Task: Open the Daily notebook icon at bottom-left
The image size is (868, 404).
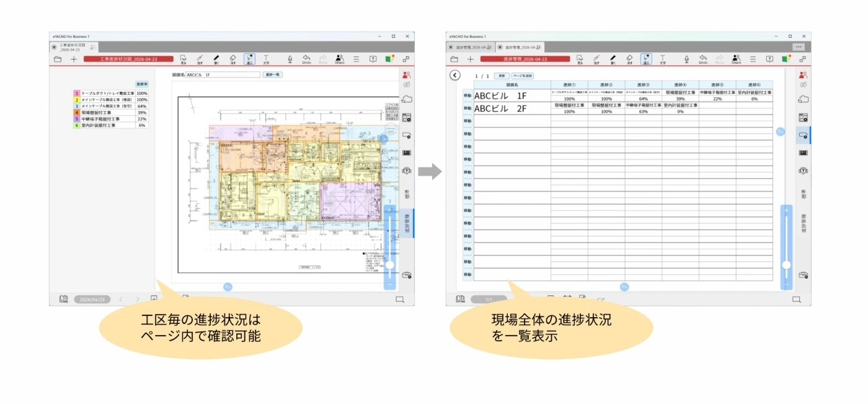Action: (64, 299)
